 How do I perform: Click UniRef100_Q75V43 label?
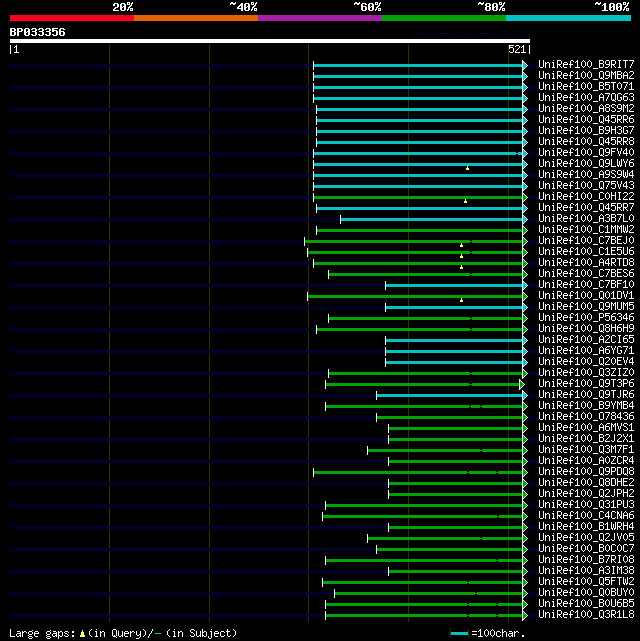coord(586,186)
